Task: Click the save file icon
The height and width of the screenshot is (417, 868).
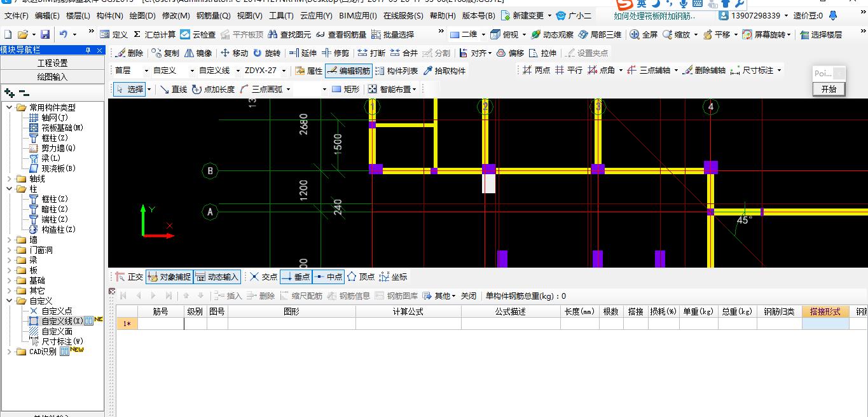Action: click(45, 34)
